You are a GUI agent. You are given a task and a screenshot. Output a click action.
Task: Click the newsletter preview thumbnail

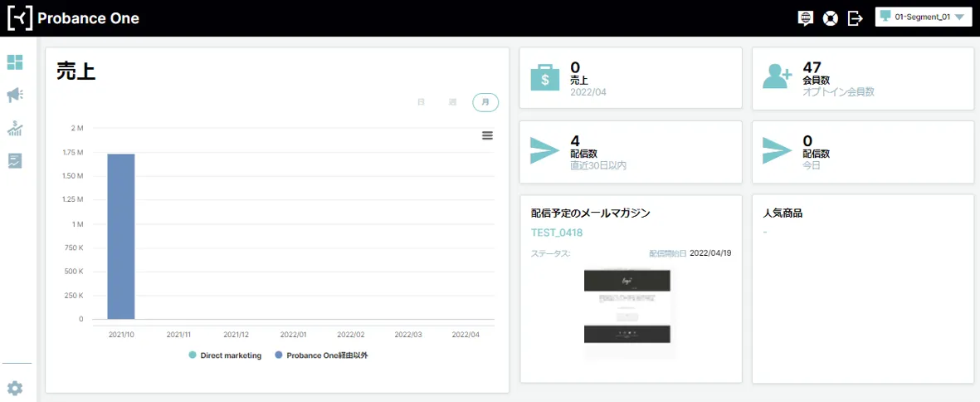tap(630, 312)
